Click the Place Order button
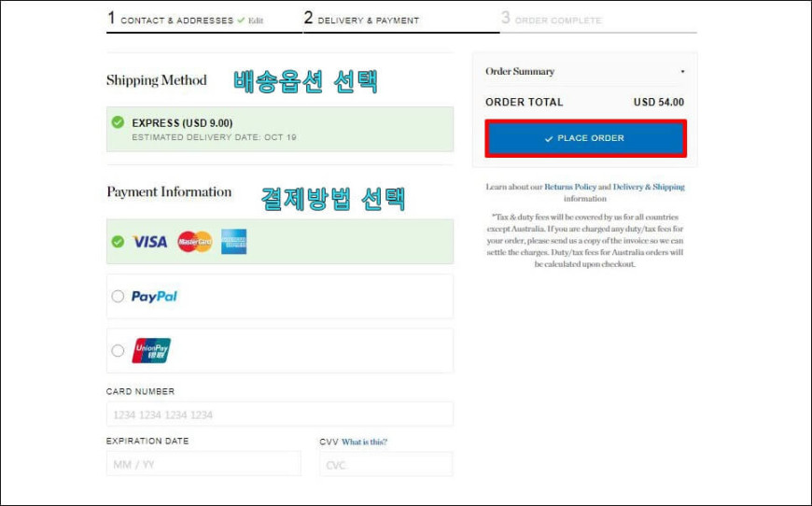Viewport: 812px width, 506px height. click(586, 138)
